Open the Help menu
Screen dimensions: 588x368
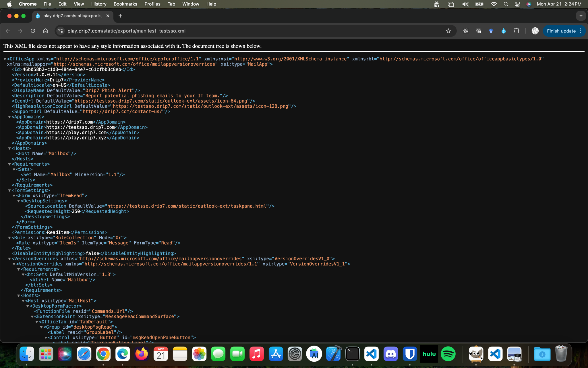(211, 4)
